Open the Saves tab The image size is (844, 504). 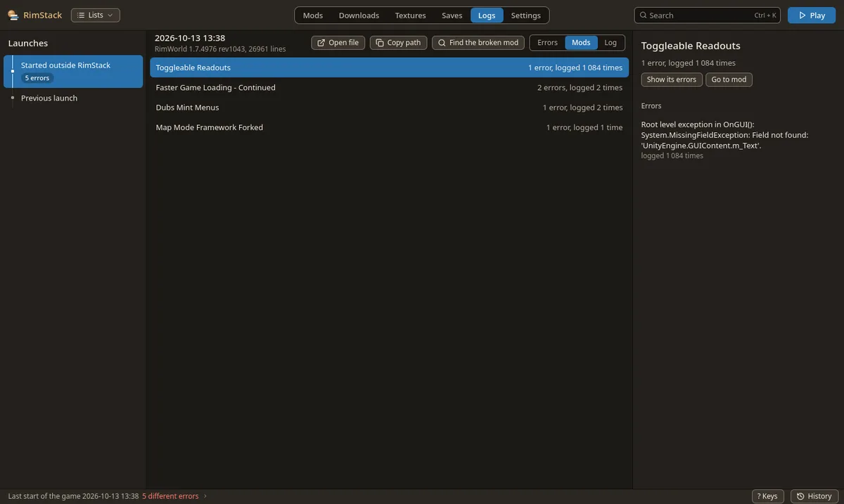[x=452, y=15]
